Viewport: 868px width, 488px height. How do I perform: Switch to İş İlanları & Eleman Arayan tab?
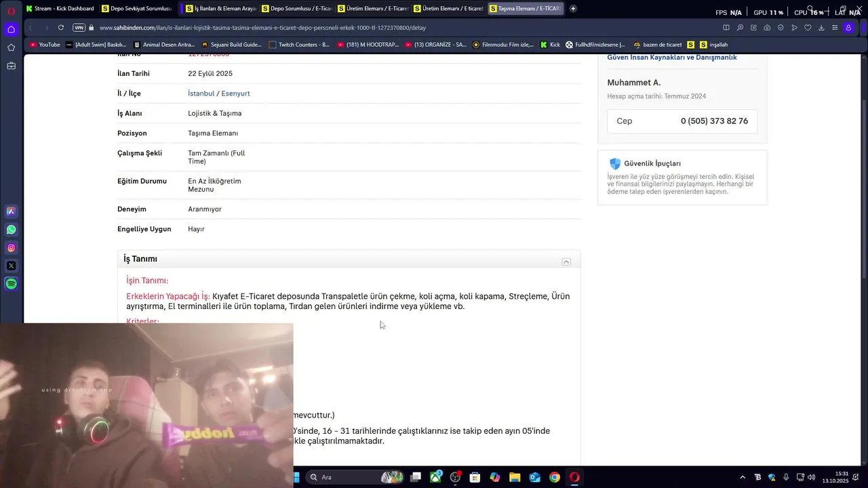220,9
